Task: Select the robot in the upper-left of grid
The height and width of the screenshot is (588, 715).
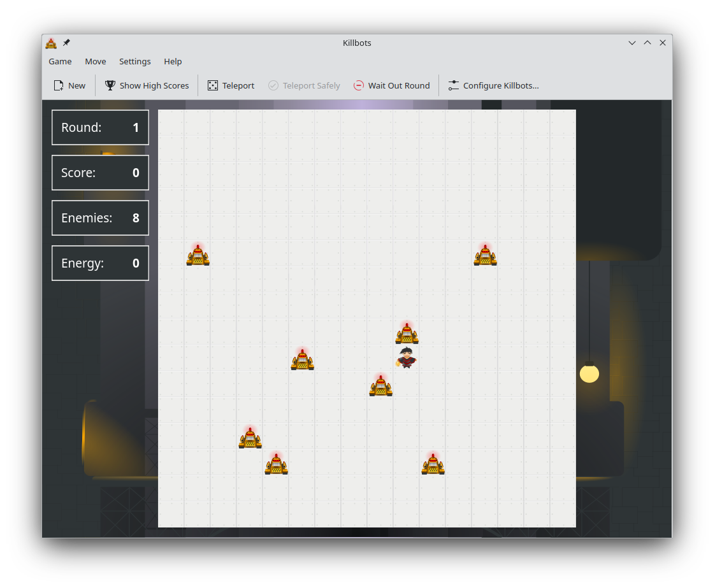Action: (198, 255)
